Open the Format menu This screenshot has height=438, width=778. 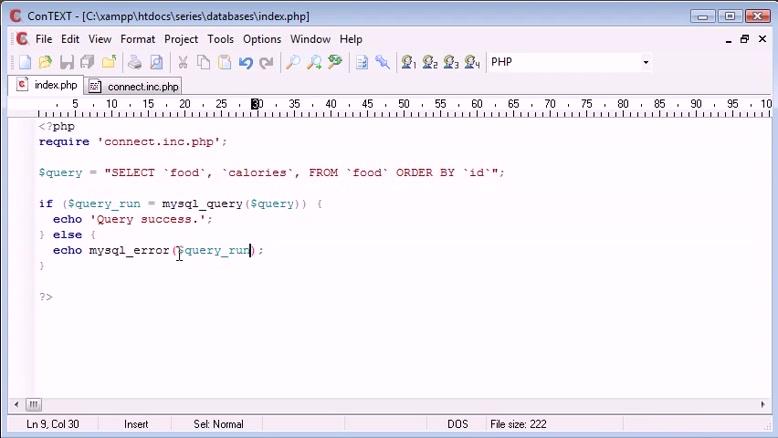(137, 39)
